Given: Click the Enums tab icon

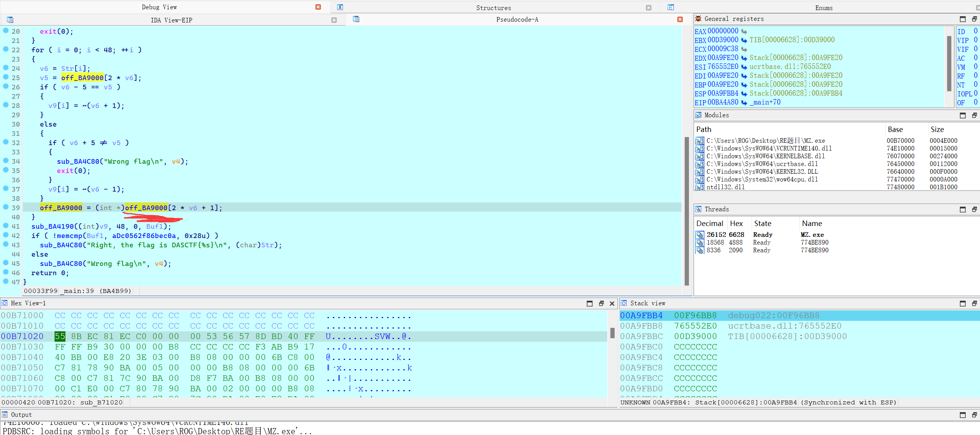Looking at the screenshot, I should click(x=671, y=7).
